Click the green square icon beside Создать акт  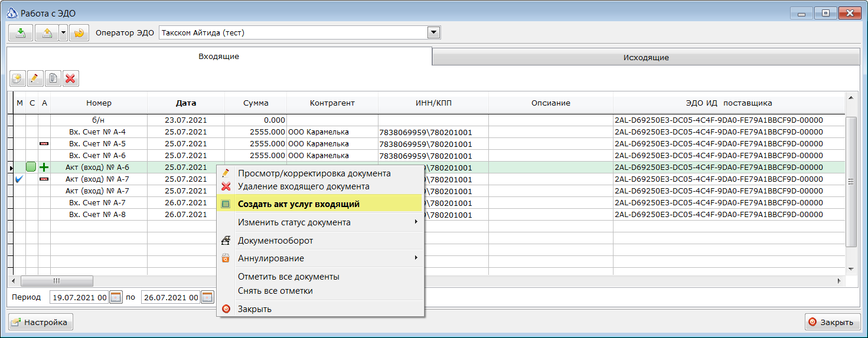[x=226, y=204]
